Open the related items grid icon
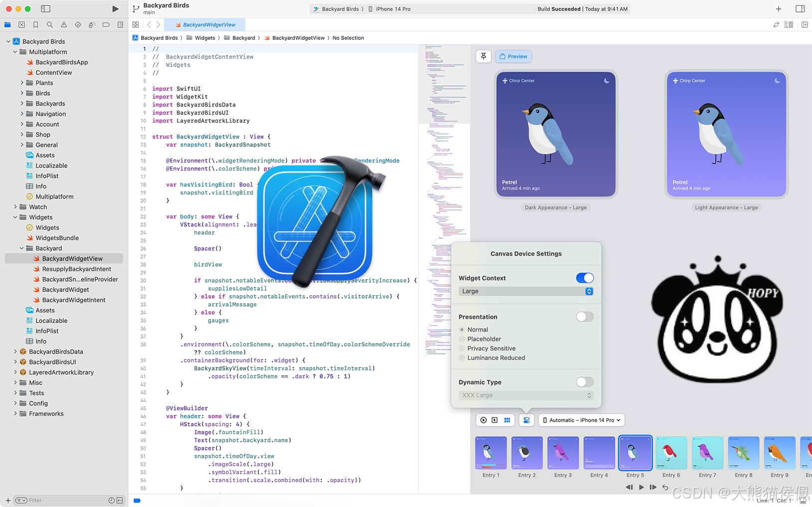This screenshot has height=507, width=812. pyautogui.click(x=136, y=24)
